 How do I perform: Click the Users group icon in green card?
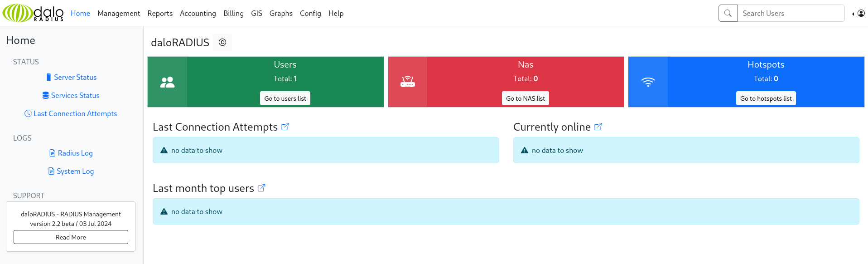click(x=167, y=82)
